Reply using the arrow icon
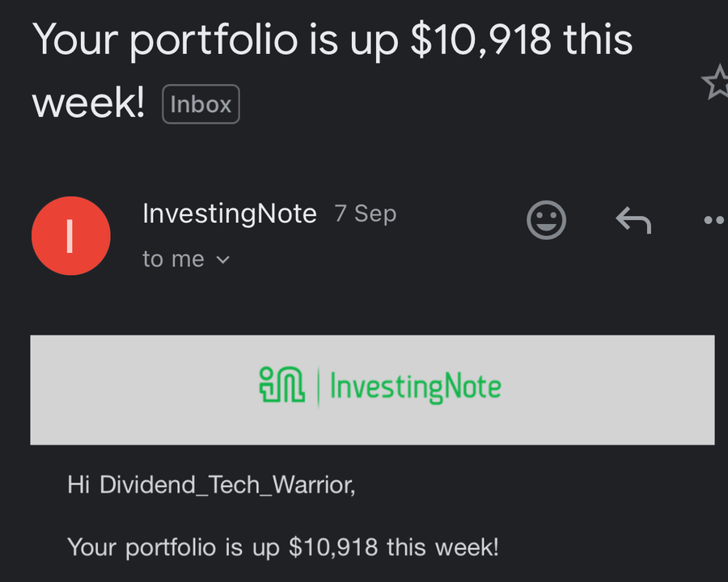 click(x=633, y=220)
